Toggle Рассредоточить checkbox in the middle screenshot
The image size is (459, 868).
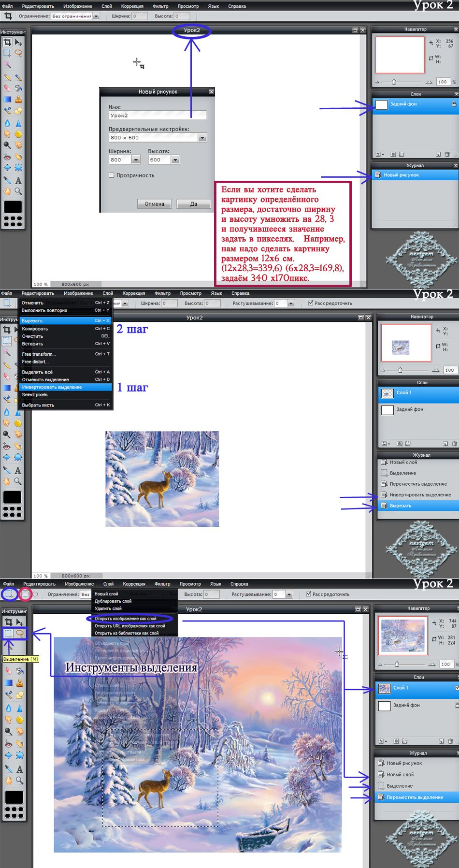311,303
